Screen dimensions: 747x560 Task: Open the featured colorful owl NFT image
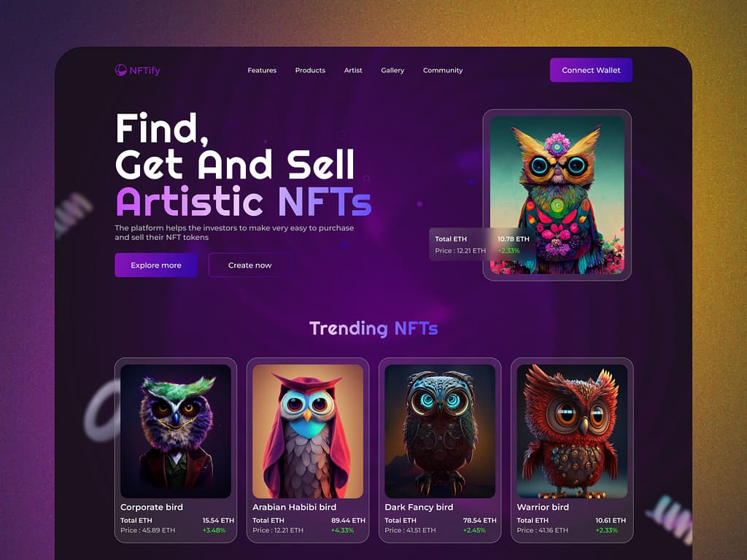557,195
